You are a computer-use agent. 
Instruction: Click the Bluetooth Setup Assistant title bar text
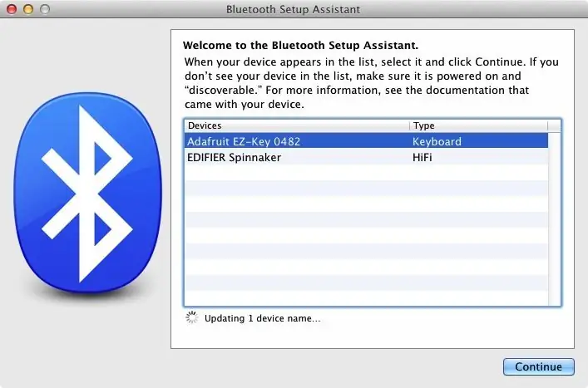point(294,9)
